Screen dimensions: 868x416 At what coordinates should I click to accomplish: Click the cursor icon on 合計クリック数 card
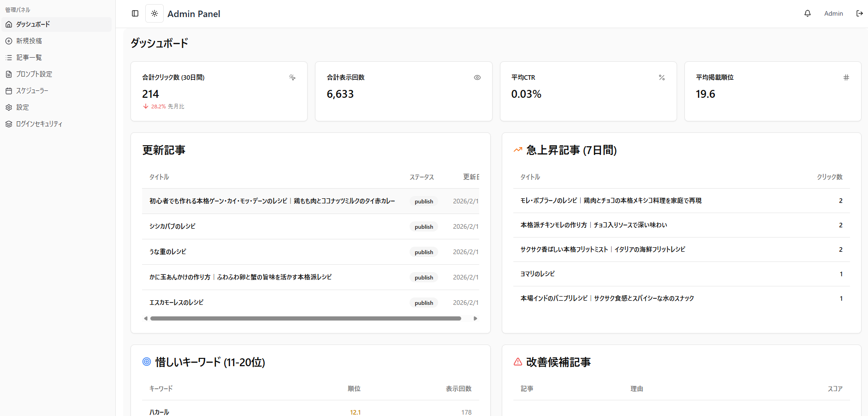(292, 77)
